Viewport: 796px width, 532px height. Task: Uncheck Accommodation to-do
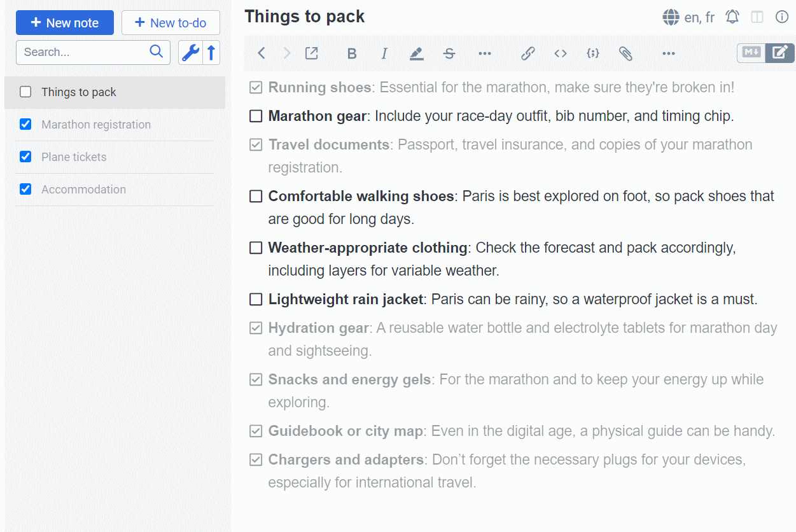point(25,189)
